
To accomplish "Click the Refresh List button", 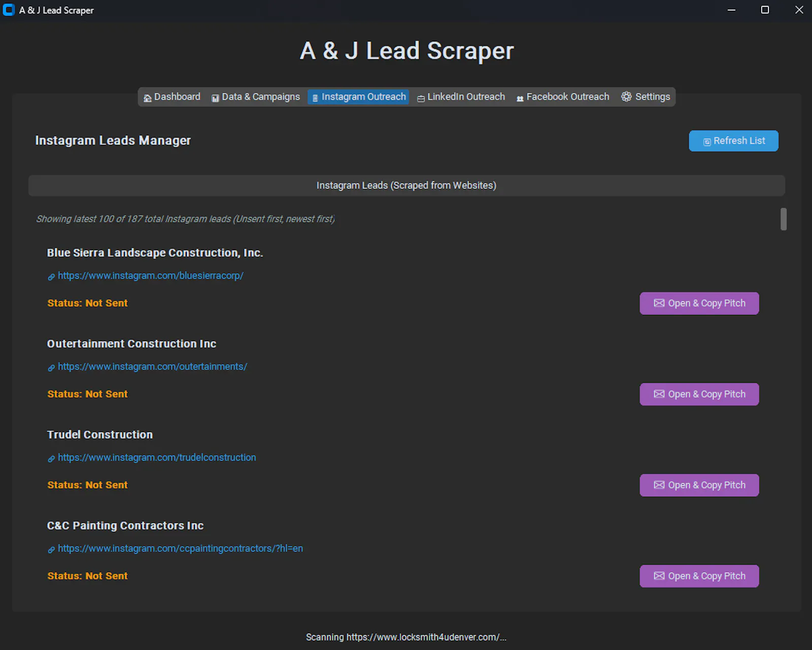I will click(733, 141).
